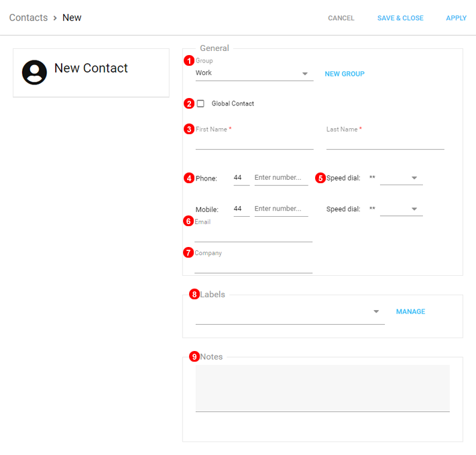476x455 pixels.
Task: Click the New breadcrumb item
Action: click(x=72, y=17)
